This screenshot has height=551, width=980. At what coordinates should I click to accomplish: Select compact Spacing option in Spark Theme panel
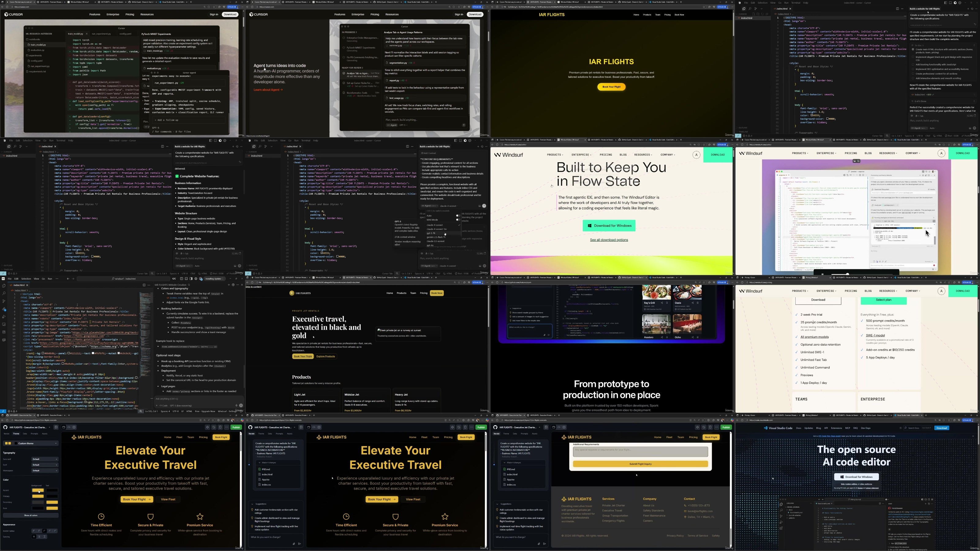34,537
